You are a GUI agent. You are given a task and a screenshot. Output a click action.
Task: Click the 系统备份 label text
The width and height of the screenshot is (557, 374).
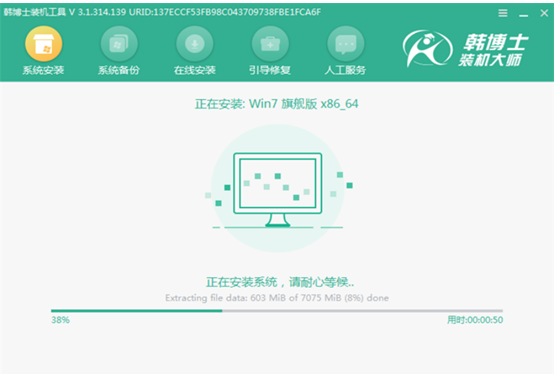click(x=119, y=70)
